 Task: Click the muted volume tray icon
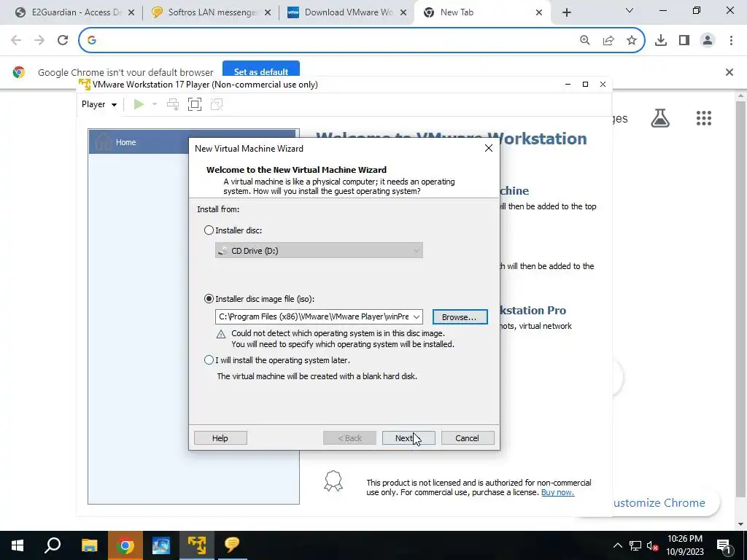click(652, 545)
